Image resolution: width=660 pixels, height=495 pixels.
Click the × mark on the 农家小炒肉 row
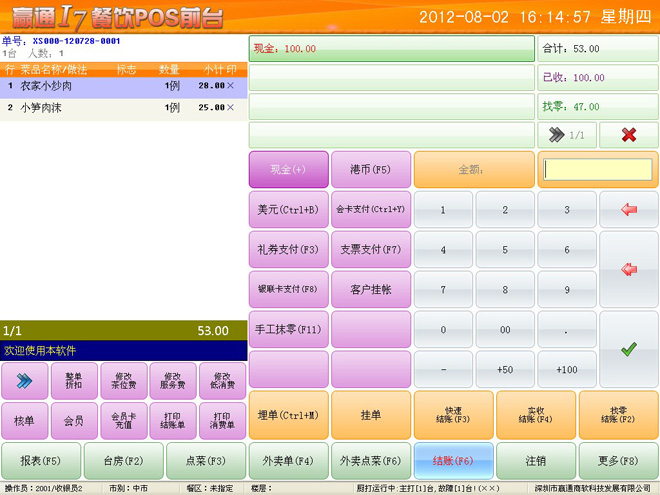[231, 86]
